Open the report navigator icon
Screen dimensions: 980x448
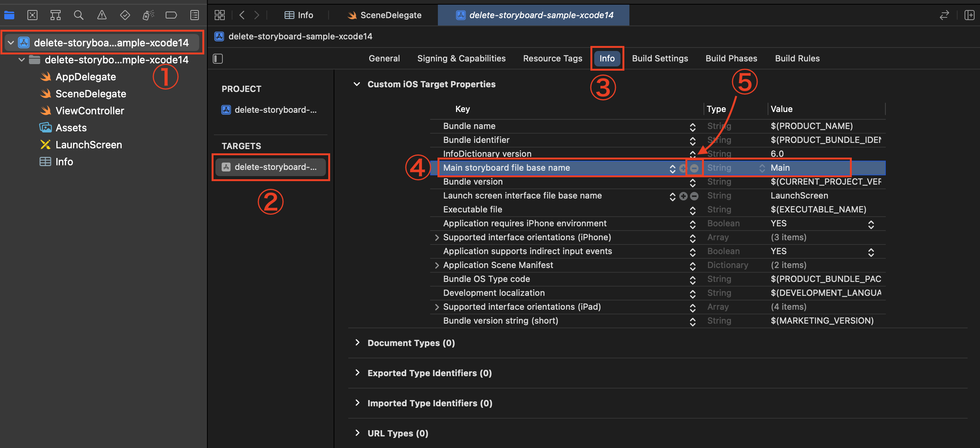pos(195,15)
